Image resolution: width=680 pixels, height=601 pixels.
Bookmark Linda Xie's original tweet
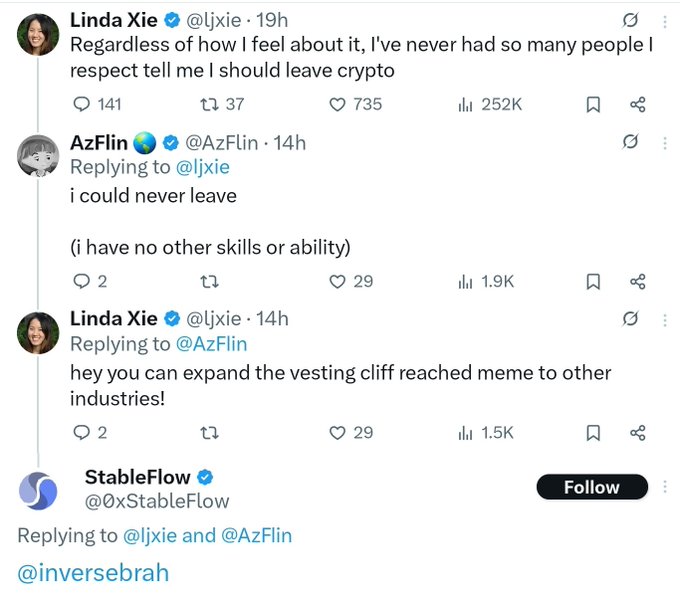[x=593, y=104]
